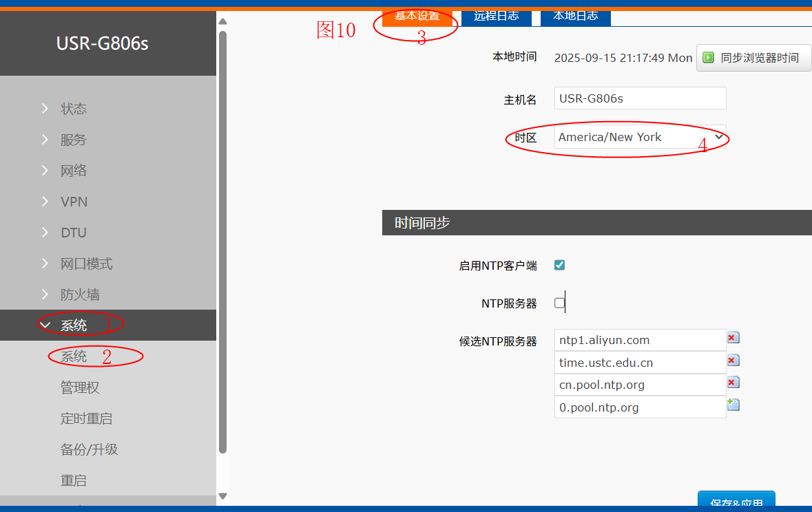Image resolution: width=812 pixels, height=512 pixels.
Task: Open the 重启 submenu item
Action: pos(74,480)
